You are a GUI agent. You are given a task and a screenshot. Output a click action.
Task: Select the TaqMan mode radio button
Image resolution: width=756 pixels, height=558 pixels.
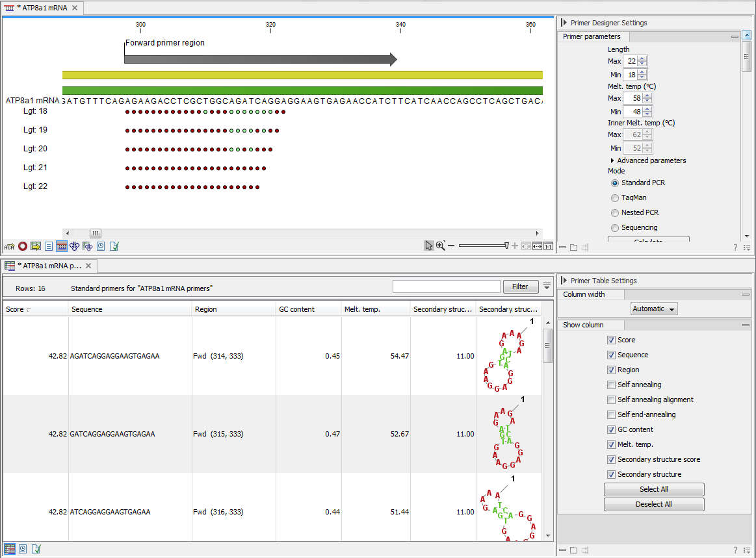point(615,197)
